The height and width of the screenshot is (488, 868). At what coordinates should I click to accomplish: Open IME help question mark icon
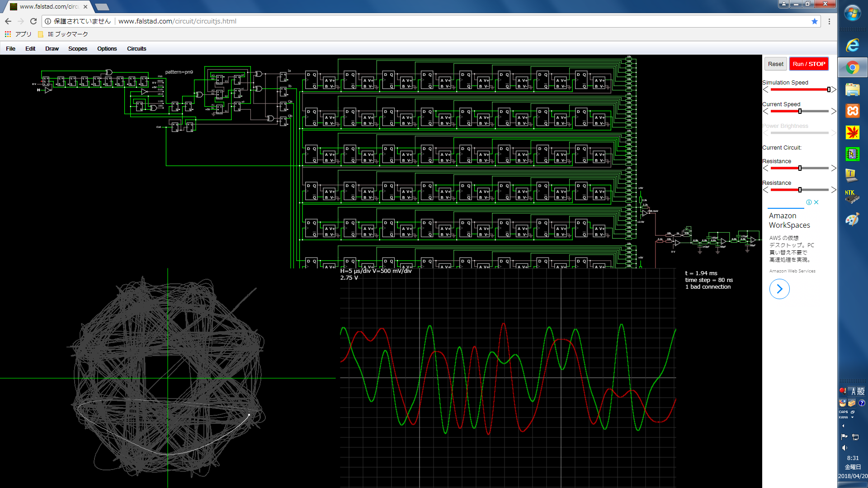coord(862,403)
